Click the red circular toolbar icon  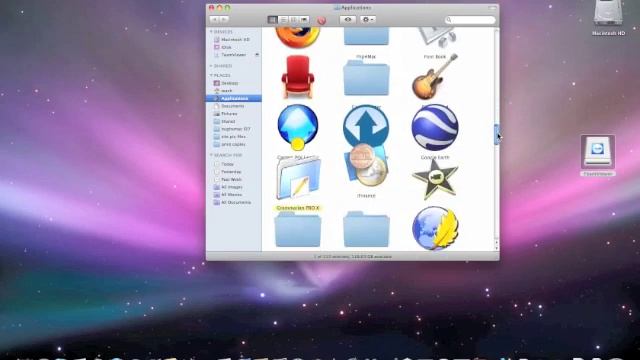[322, 20]
